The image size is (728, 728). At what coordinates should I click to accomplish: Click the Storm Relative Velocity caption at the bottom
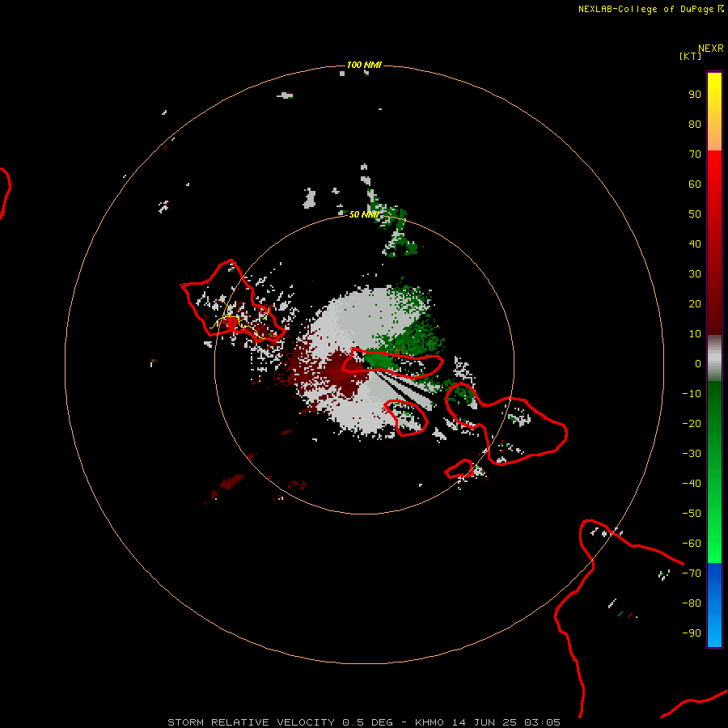[363, 722]
